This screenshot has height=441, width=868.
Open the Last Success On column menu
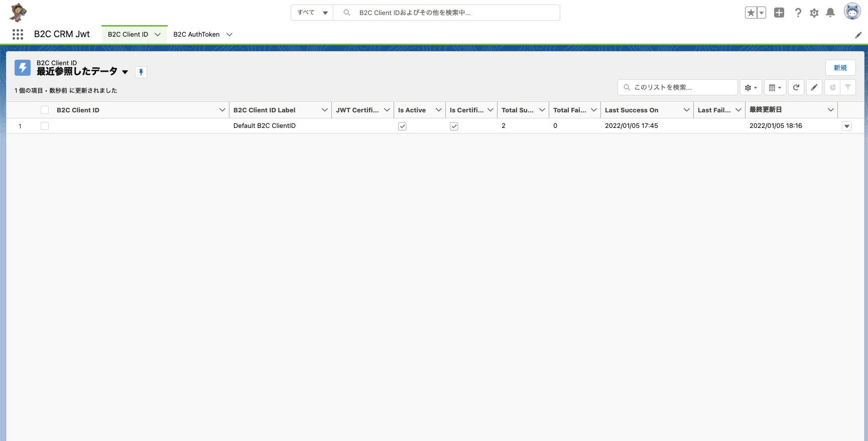(x=687, y=110)
